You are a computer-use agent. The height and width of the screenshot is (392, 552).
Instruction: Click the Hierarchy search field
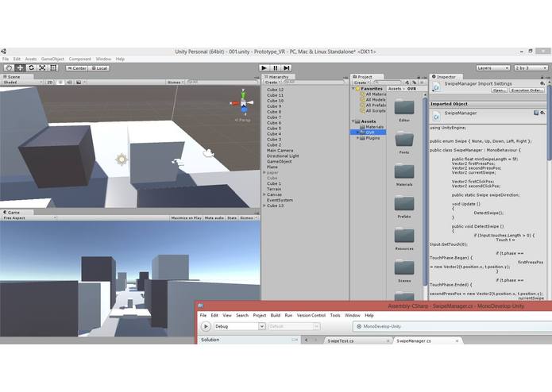point(315,82)
